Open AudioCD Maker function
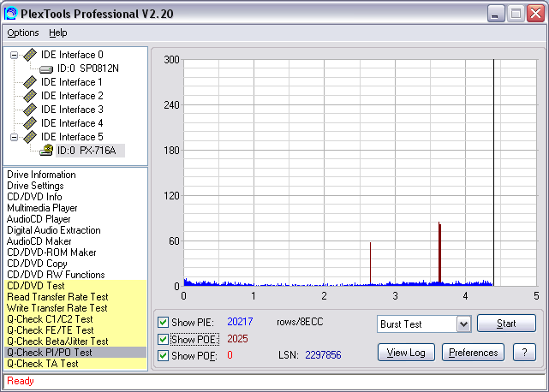Image resolution: width=549 pixels, height=392 pixels. click(x=39, y=241)
